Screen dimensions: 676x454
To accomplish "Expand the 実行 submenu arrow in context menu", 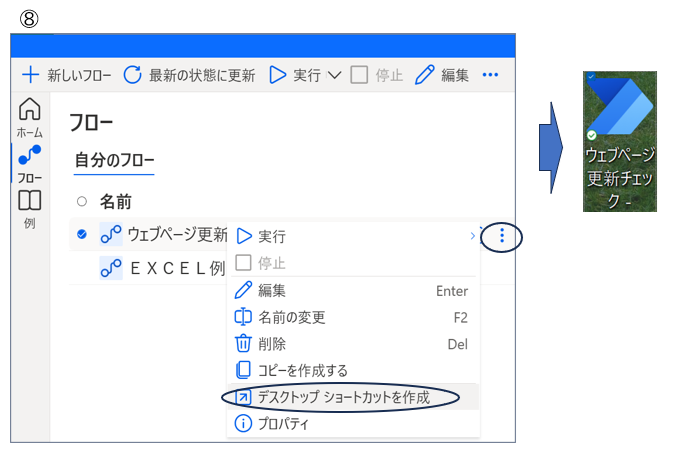I will tap(472, 236).
